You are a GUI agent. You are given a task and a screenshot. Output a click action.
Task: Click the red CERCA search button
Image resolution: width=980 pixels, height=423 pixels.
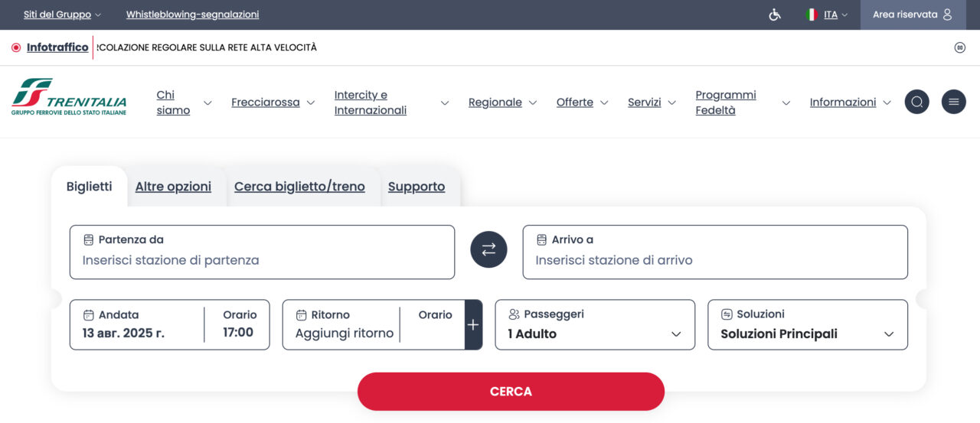pos(511,392)
